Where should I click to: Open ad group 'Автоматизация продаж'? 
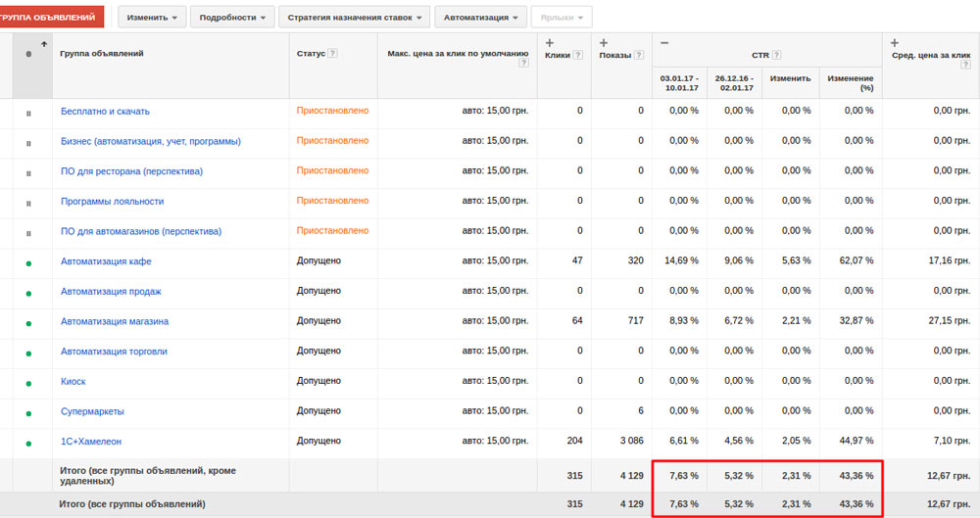[112, 291]
